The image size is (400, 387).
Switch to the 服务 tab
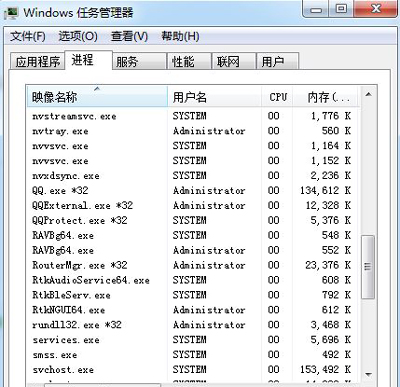click(139, 61)
